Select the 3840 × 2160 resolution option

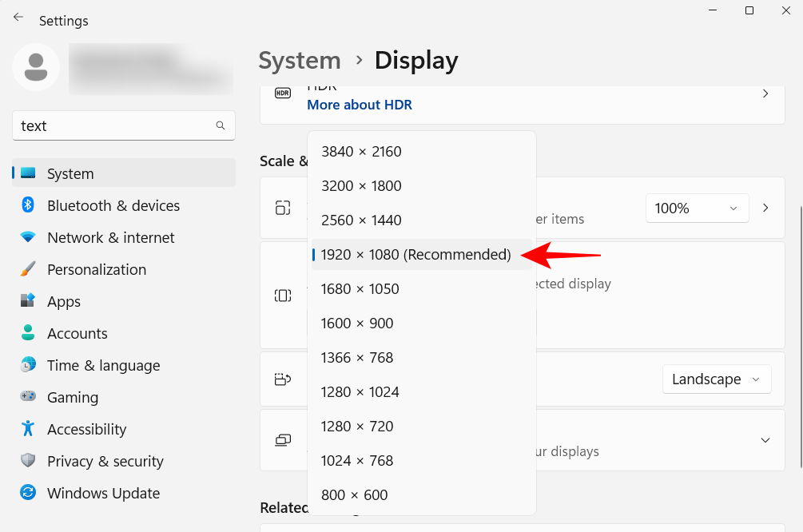(361, 151)
